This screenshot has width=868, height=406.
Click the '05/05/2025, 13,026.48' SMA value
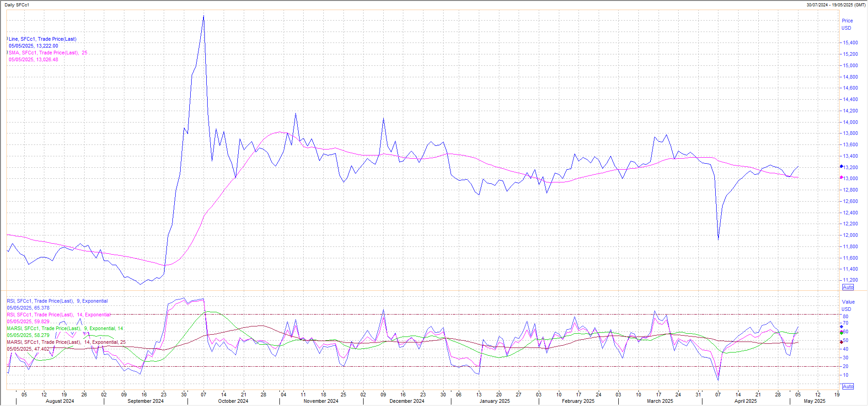coord(33,59)
